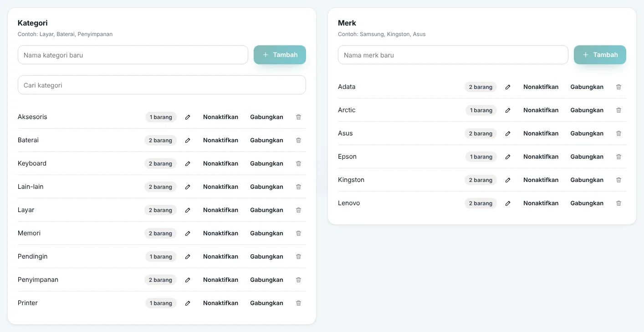Deactivate the Printer category
This screenshot has width=644, height=332.
(x=220, y=303)
